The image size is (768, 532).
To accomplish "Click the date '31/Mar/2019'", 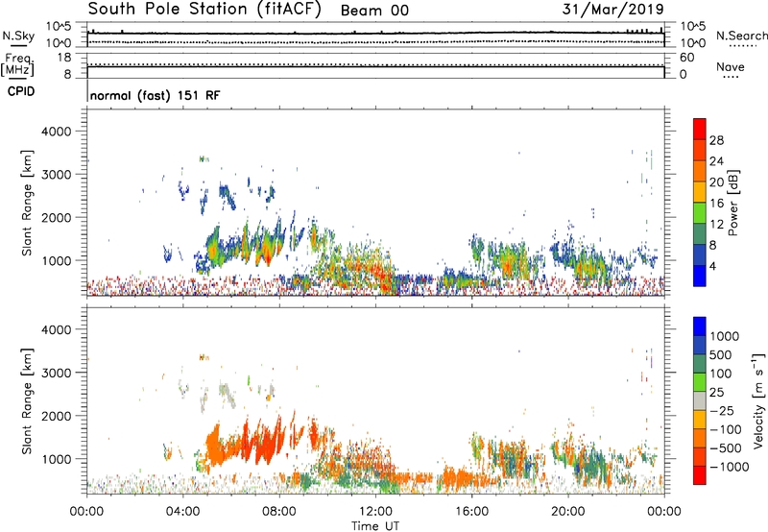I will 612,9.
